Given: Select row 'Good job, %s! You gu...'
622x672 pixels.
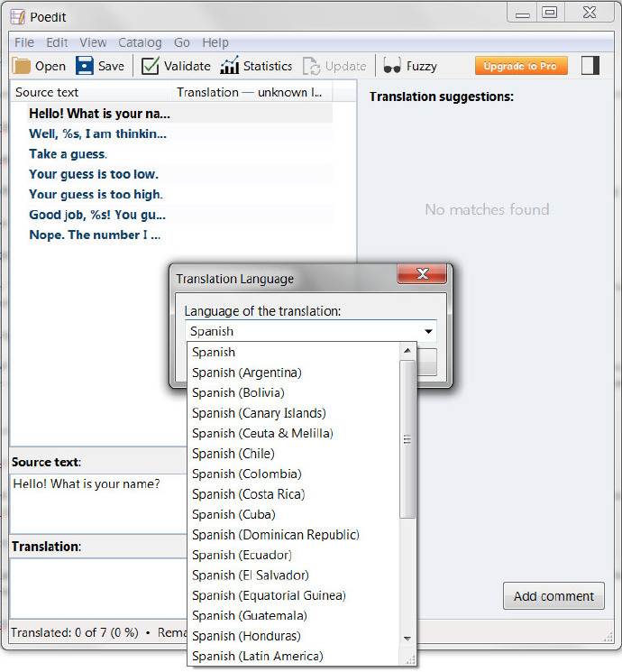Looking at the screenshot, I should point(180,214).
